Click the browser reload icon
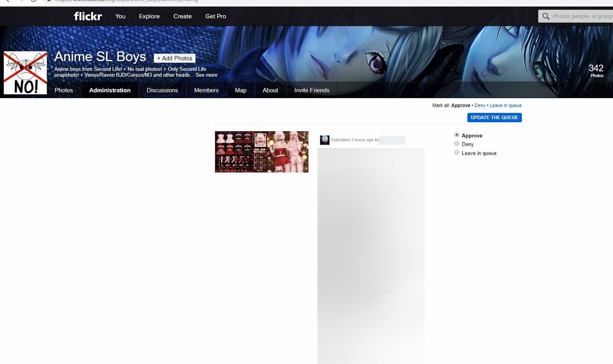The width and height of the screenshot is (613, 364). pos(34,1)
